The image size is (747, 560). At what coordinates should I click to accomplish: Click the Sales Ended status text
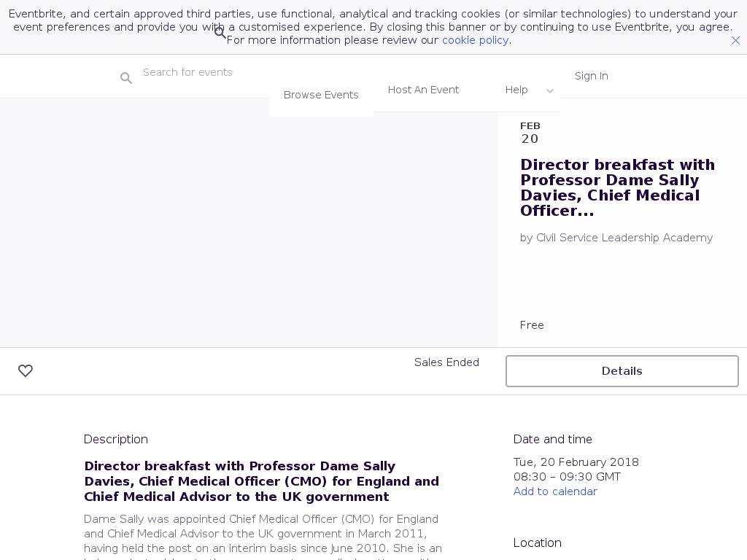click(446, 362)
